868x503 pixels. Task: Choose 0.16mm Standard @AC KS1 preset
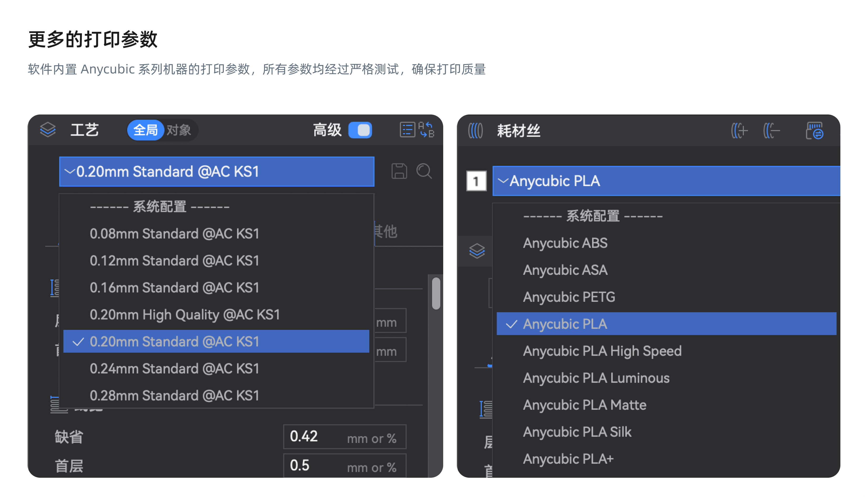click(x=216, y=287)
